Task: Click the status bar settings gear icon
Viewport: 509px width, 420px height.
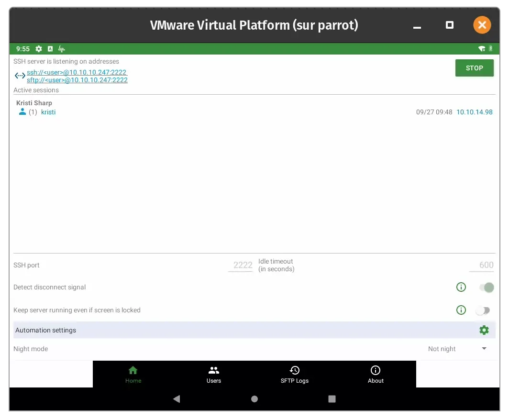Action: (39, 49)
